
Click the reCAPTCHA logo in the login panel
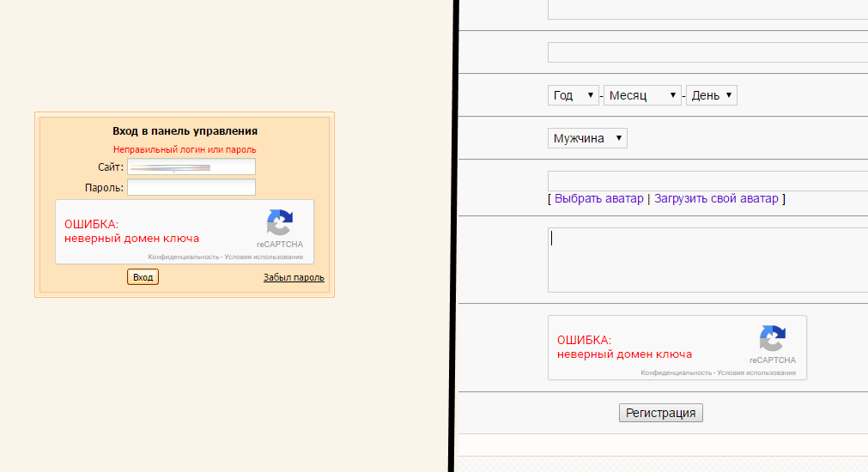point(280,222)
